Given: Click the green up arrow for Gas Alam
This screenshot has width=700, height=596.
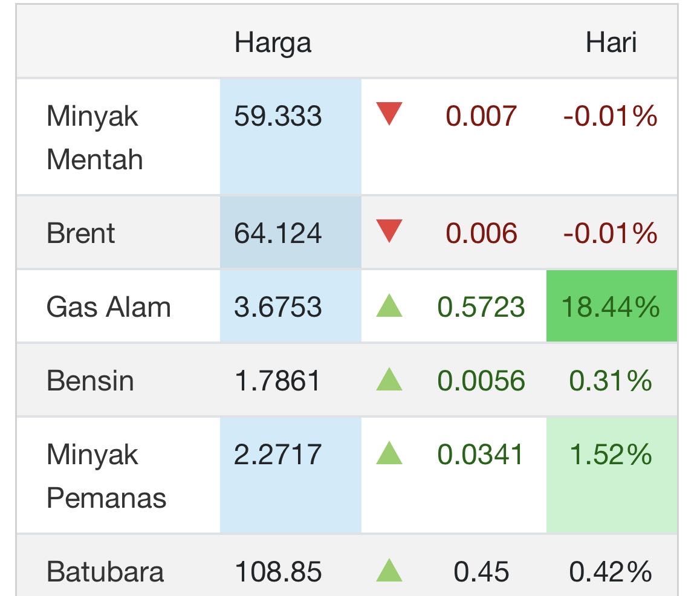Looking at the screenshot, I should (x=389, y=306).
